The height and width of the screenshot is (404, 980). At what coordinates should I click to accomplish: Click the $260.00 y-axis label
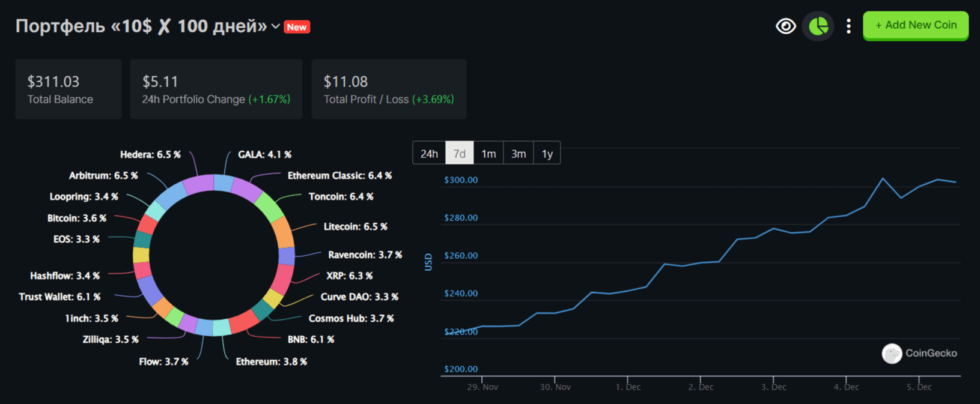[461, 255]
